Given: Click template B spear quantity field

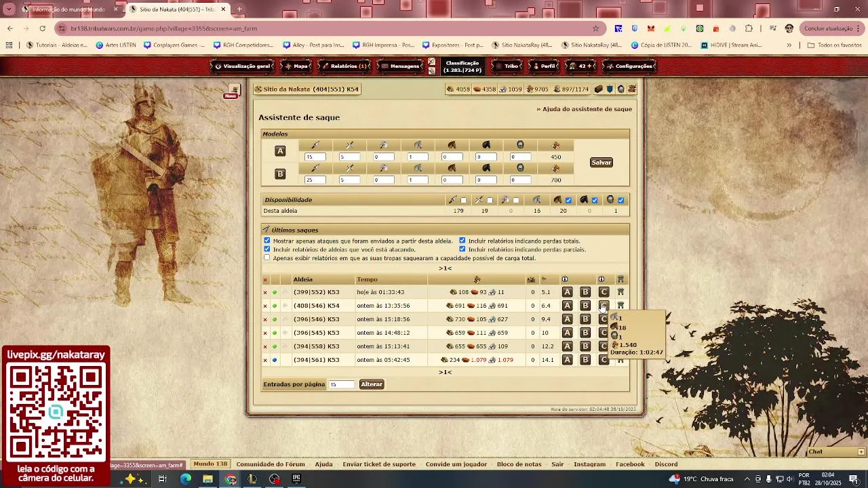Looking at the screenshot, I should point(315,180).
